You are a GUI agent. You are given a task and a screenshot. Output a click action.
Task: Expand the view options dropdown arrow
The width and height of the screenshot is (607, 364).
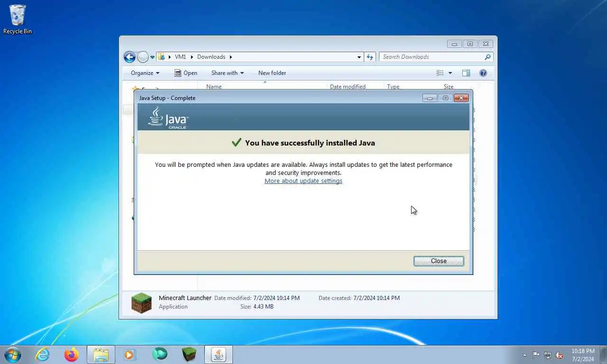[x=450, y=73]
